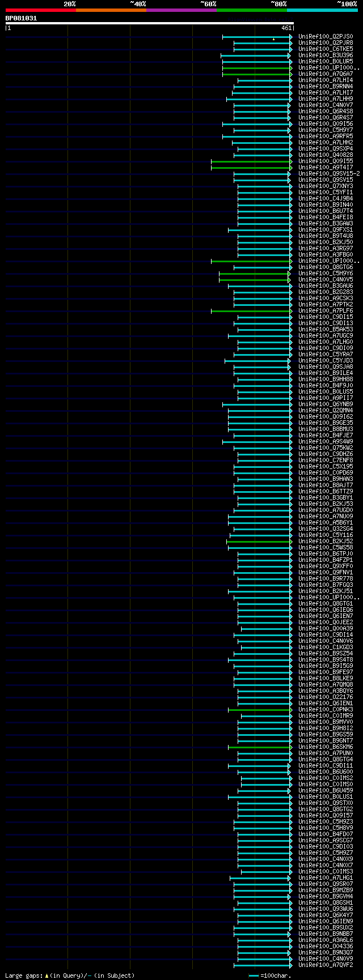This screenshot has width=363, height=980.
Task: Open hit UniRef100_Q2PJS0
Action: (x=326, y=36)
